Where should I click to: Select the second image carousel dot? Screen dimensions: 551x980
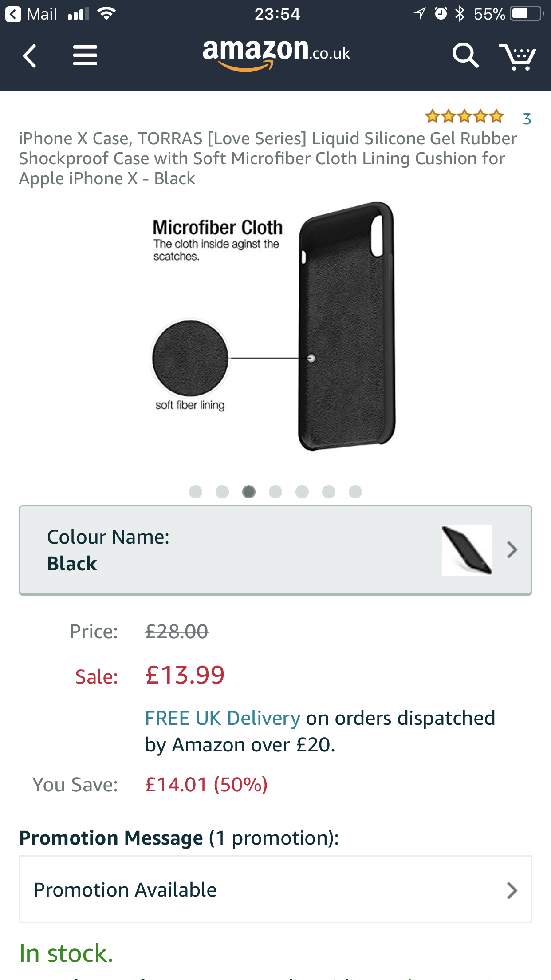pos(222,492)
